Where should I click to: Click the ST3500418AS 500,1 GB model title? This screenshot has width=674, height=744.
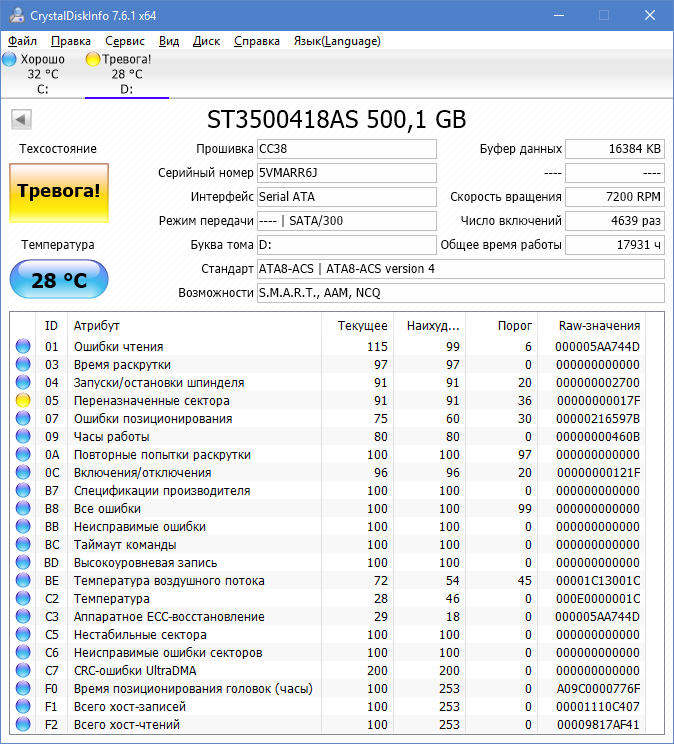337,120
